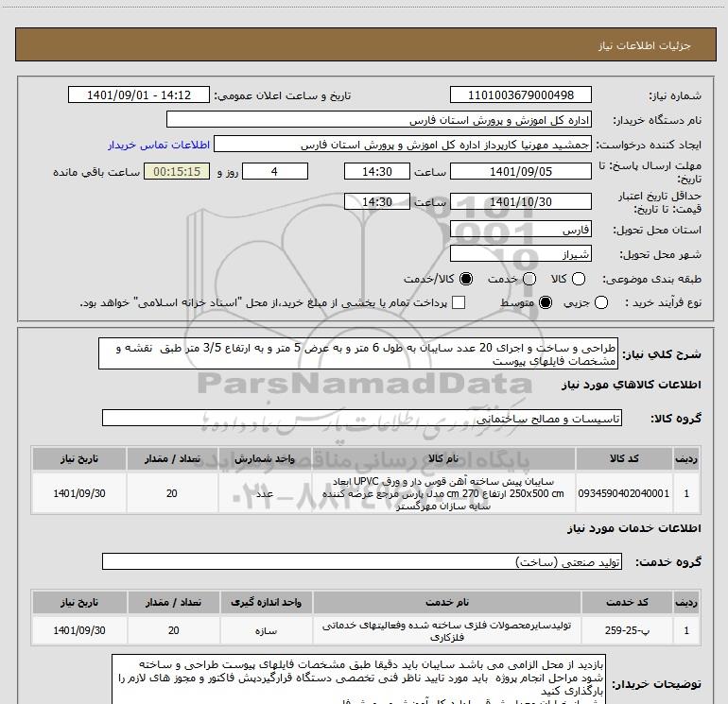Click the goods group field تاسیسات و مصالح ساختمانی
The image size is (728, 704).
click(362, 418)
